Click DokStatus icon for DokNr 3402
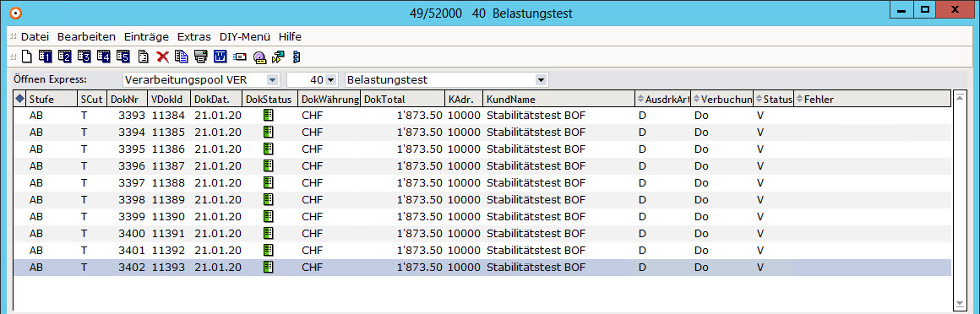This screenshot has height=314, width=980. (268, 267)
